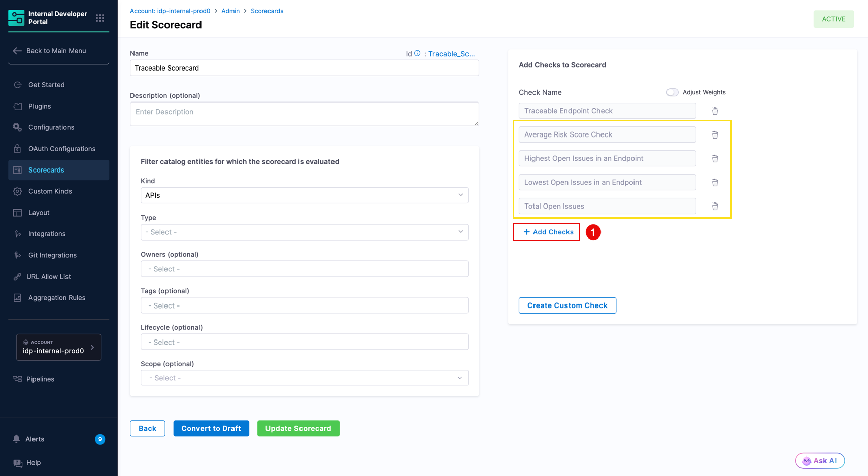Viewport: 868px width, 476px height.
Task: Open Git Integrations menu item
Action: coord(59,255)
